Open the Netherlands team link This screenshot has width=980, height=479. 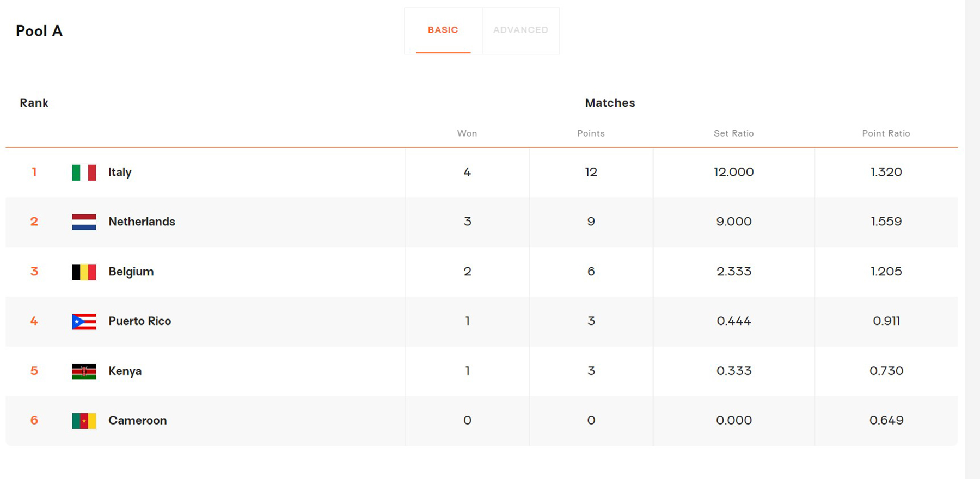tap(142, 222)
